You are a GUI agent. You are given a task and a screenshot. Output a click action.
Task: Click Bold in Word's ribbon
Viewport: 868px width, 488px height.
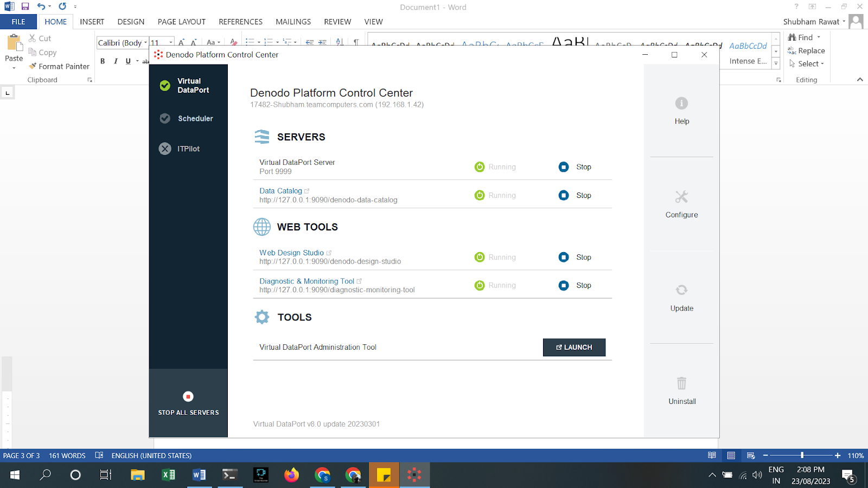[x=103, y=61]
